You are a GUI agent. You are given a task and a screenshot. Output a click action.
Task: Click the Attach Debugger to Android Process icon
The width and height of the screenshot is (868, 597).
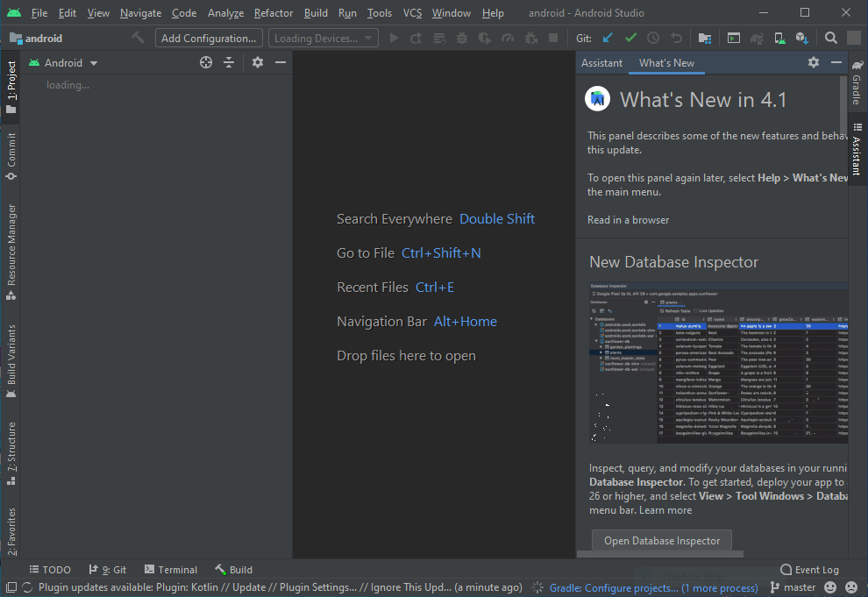coord(530,39)
